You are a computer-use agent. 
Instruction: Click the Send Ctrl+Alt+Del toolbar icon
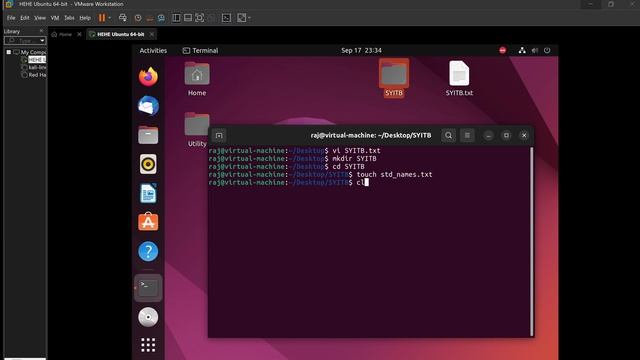click(122, 18)
